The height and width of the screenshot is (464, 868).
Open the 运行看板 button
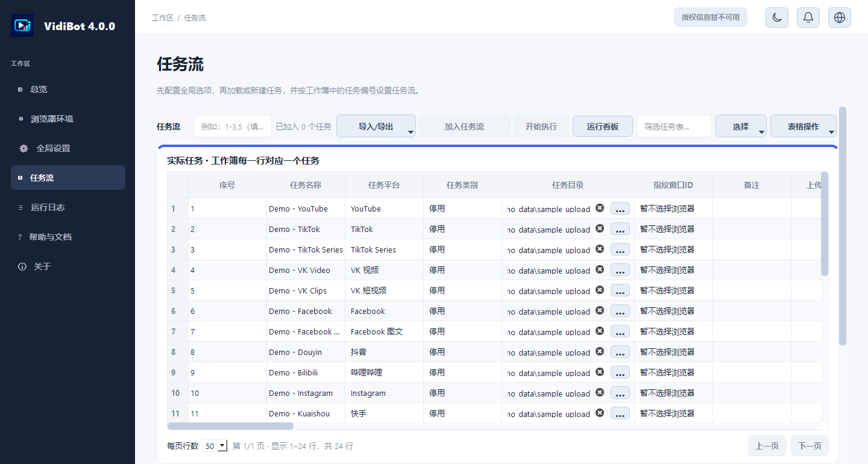click(x=603, y=127)
